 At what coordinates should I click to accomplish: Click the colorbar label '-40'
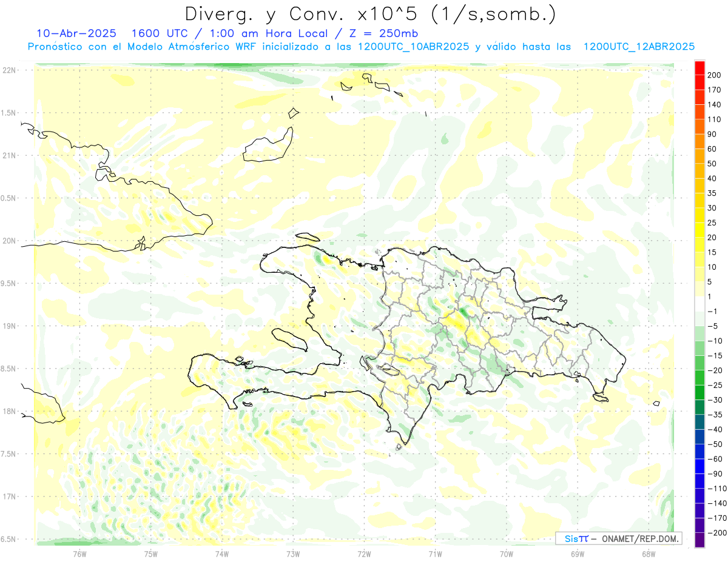[x=715, y=429]
